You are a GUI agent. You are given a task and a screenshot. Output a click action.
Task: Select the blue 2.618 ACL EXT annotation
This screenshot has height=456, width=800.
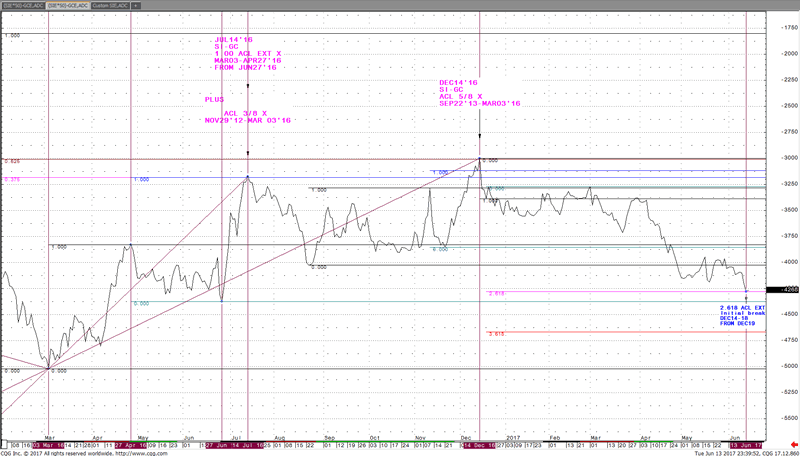(x=743, y=308)
